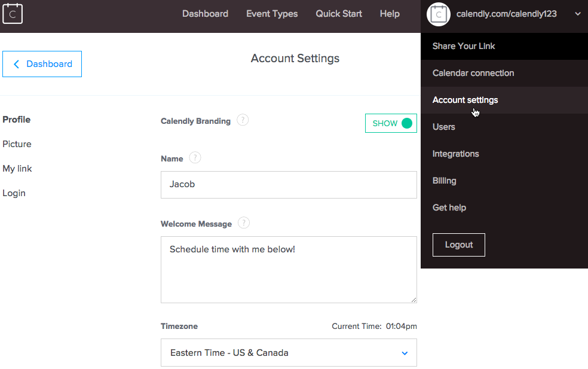Open the Timezone dropdown Eastern Time
Viewport: 588px width, 369px height.
click(289, 353)
